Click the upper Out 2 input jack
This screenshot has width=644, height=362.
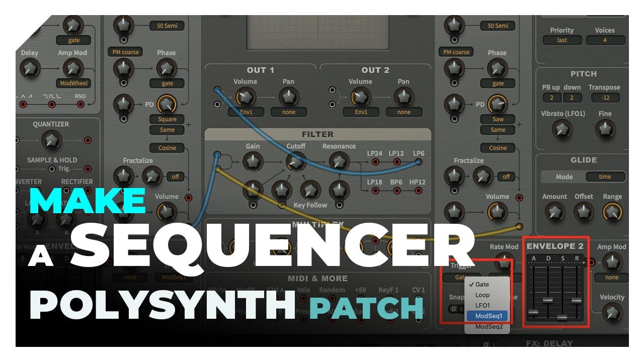point(332,90)
